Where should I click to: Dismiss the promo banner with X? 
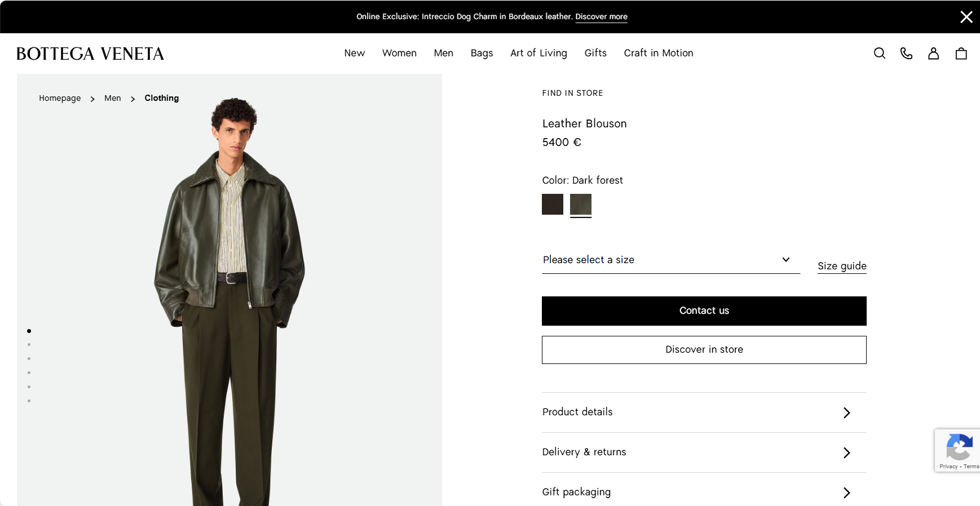coord(966,17)
